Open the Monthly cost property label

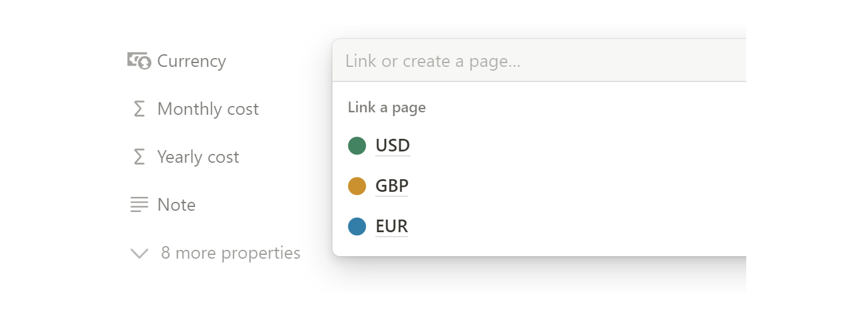tap(208, 109)
